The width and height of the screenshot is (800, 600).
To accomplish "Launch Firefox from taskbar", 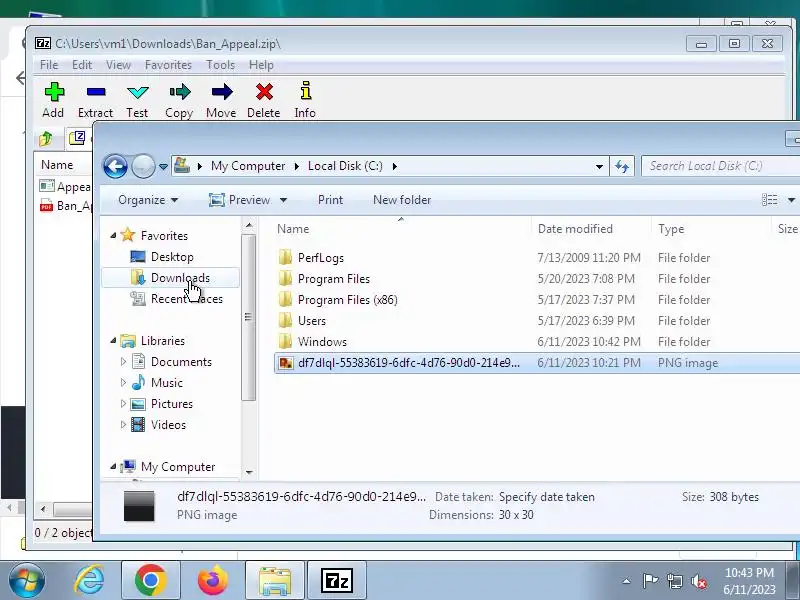I will (x=213, y=581).
